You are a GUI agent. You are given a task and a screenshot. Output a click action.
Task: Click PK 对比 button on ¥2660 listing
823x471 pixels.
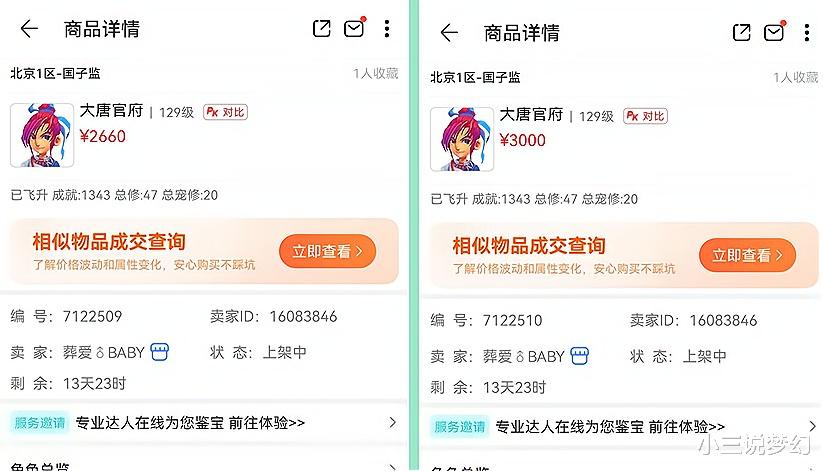point(226,112)
